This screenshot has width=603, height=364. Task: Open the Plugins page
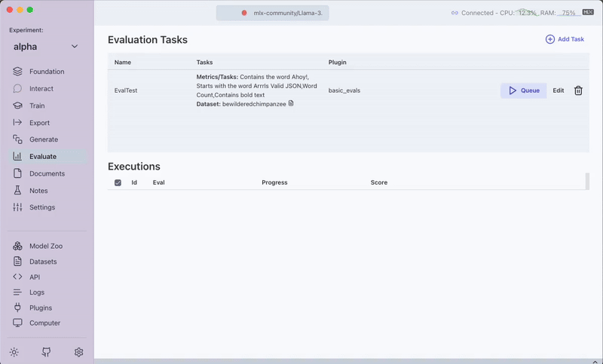click(x=41, y=307)
